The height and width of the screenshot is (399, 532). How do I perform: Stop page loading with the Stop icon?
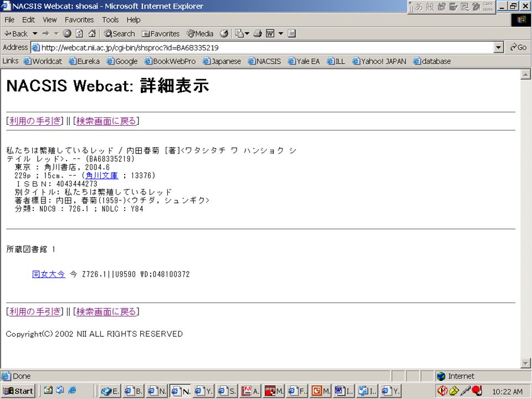click(67, 33)
